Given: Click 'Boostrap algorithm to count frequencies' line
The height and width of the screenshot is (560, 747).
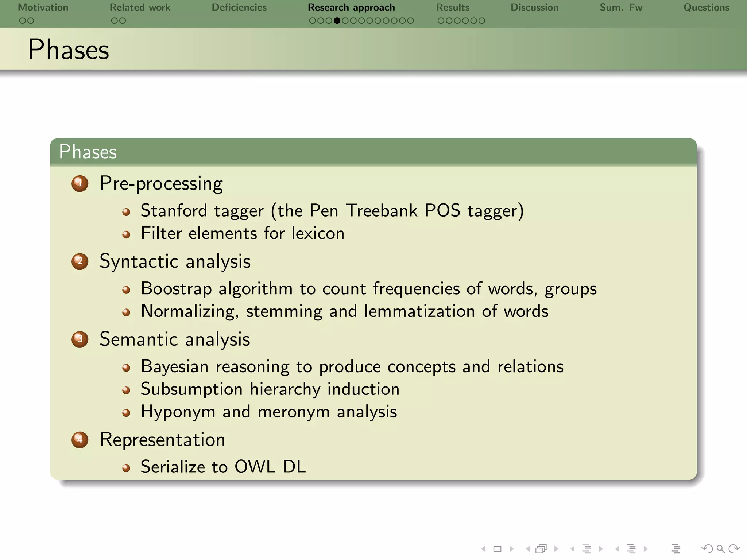Looking at the screenshot, I should (x=369, y=289).
